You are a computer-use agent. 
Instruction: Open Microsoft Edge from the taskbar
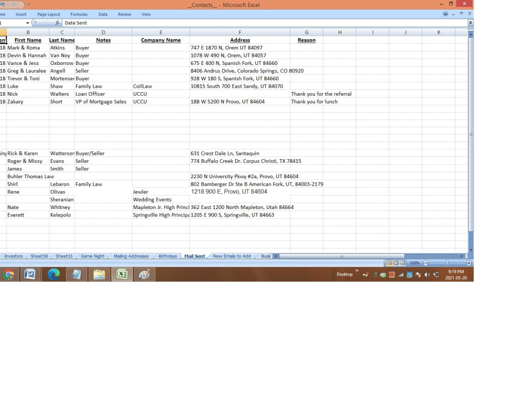click(x=53, y=274)
